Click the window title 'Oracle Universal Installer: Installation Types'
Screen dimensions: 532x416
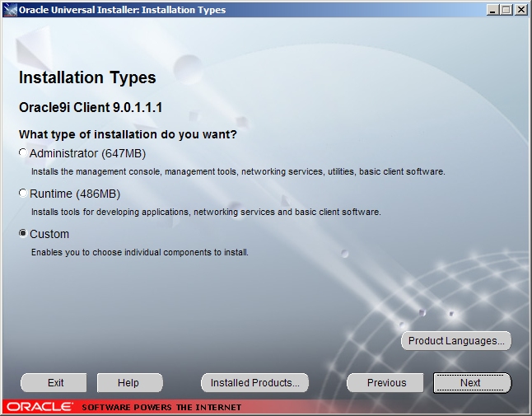point(122,10)
